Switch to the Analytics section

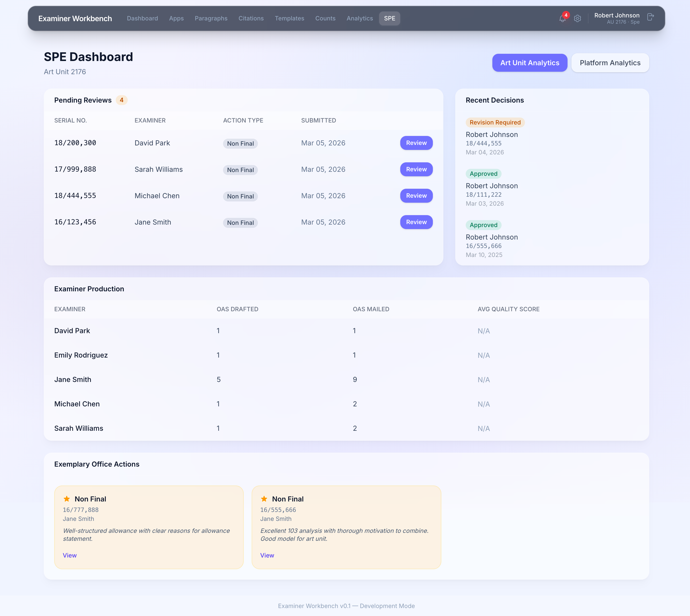tap(359, 18)
